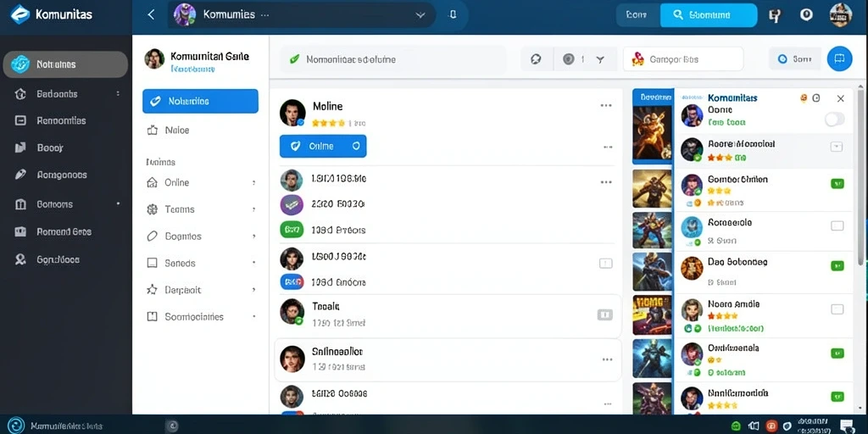Close the Komunitas side panel with the X
The height and width of the screenshot is (434, 868).
(840, 98)
